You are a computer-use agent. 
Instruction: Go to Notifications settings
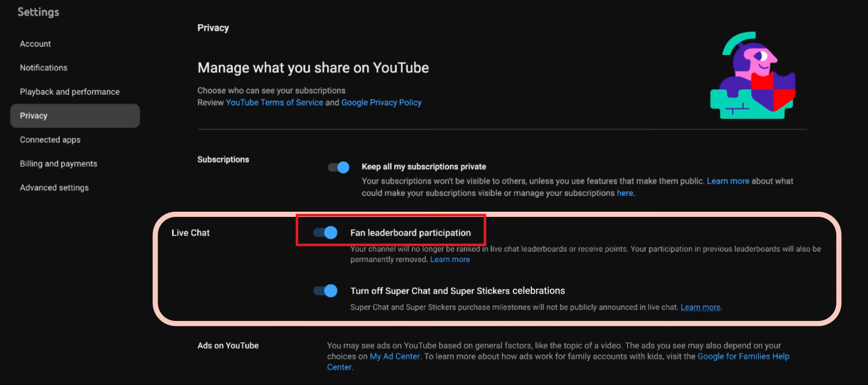pos(43,67)
